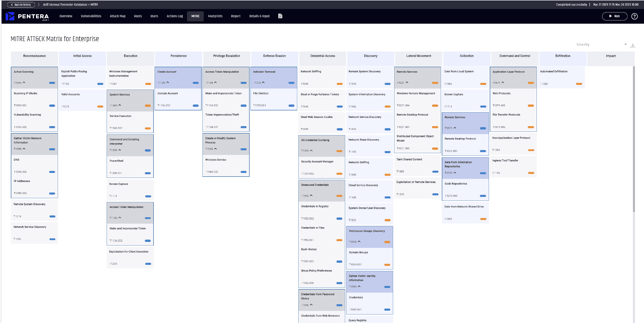Viewport: 644px width, 323px height.
Task: Select Code Repositories T1213.003
Action: pyautogui.click(x=465, y=190)
